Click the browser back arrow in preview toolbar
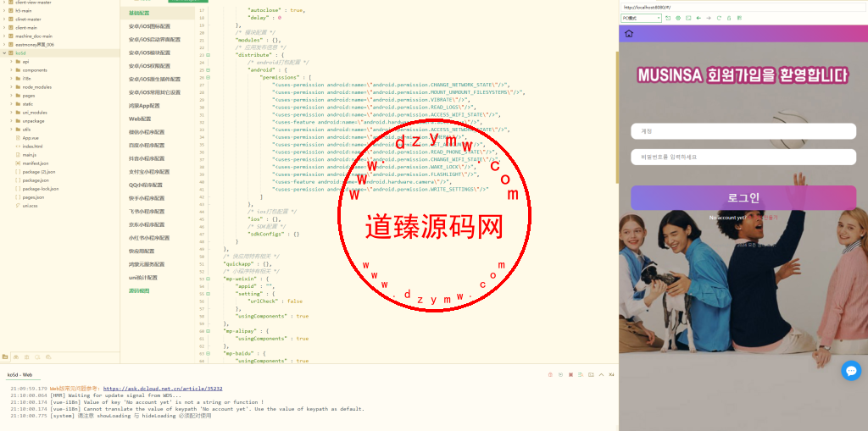The height and width of the screenshot is (431, 868). [x=698, y=19]
